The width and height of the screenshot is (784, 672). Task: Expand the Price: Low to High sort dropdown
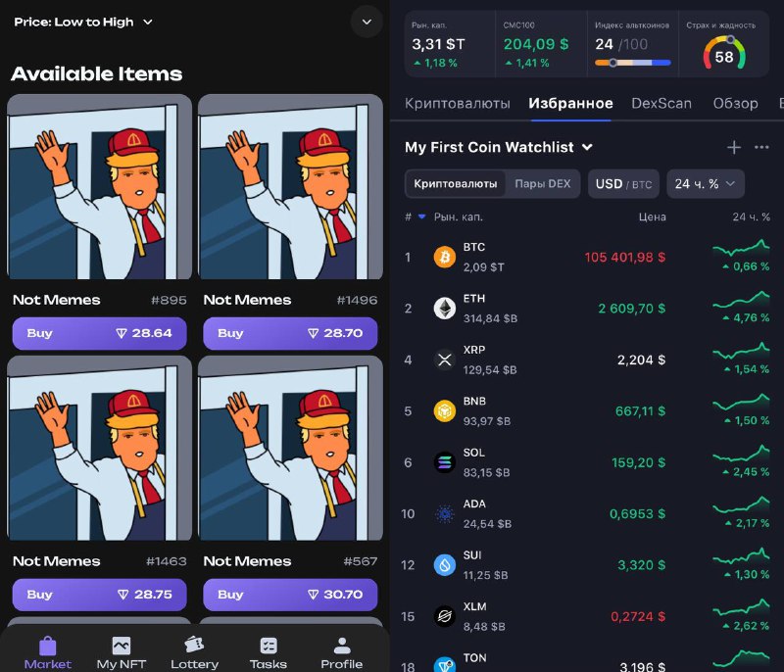click(83, 22)
